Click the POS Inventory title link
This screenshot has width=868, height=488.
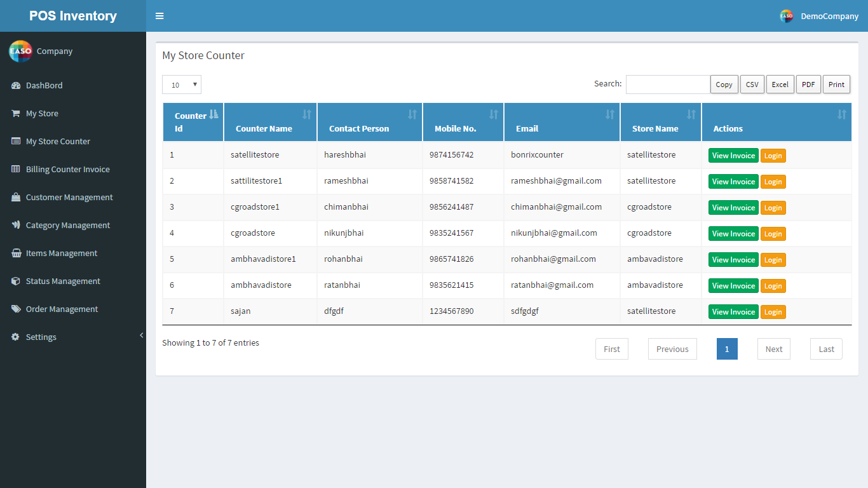[73, 16]
